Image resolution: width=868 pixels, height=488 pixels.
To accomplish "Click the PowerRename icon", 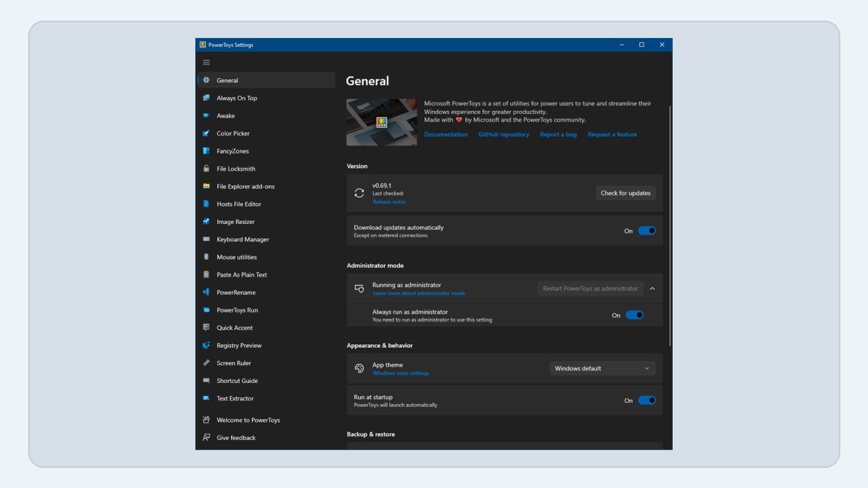I will tap(206, 292).
